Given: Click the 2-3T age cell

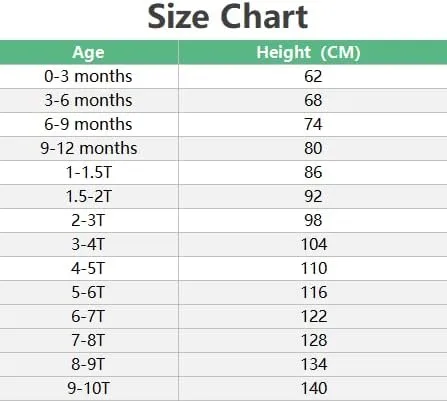Looking at the screenshot, I should point(88,220).
